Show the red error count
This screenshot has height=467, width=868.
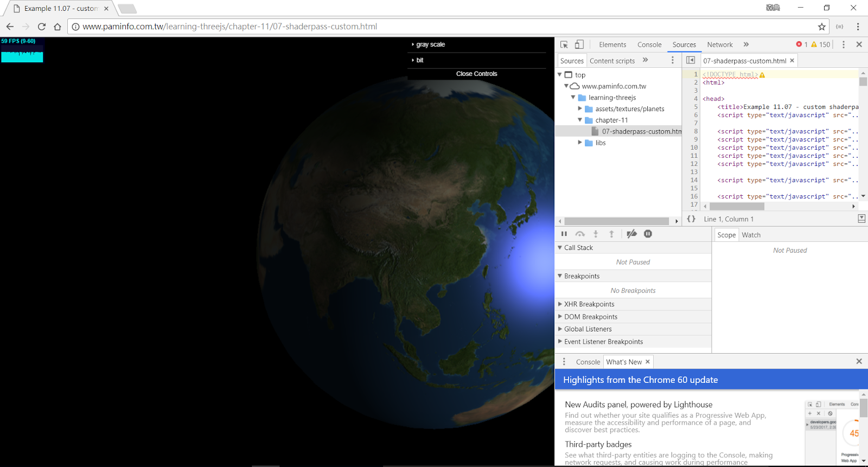[x=802, y=44]
